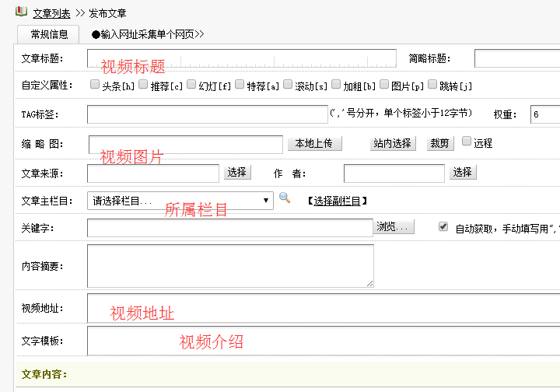Click inside the 内容摘要 textarea
Viewport: 560px width, 392px height.
point(230,266)
